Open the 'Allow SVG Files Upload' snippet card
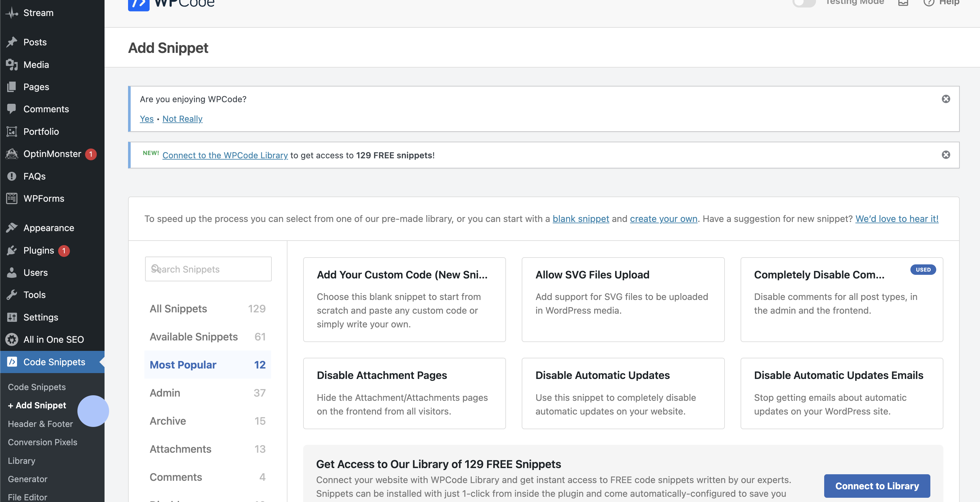The image size is (980, 502). click(623, 299)
